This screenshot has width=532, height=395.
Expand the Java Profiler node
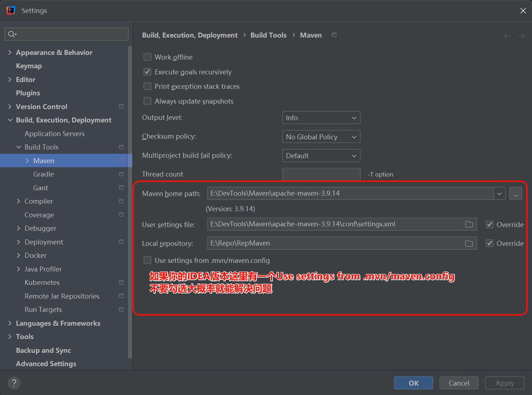pos(18,269)
